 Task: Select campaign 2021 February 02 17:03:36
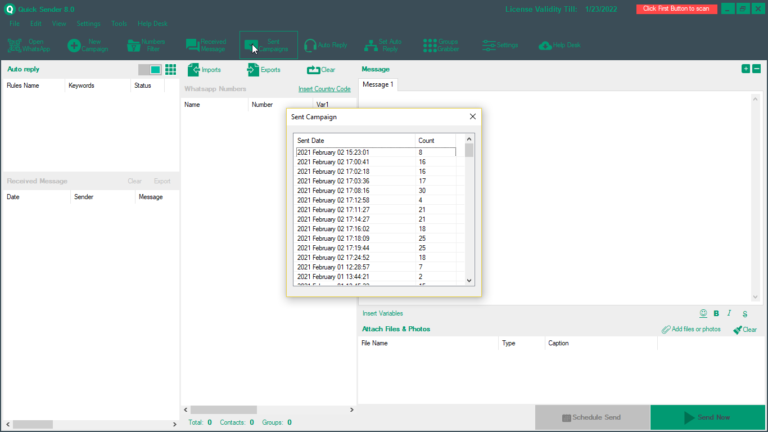(x=376, y=181)
